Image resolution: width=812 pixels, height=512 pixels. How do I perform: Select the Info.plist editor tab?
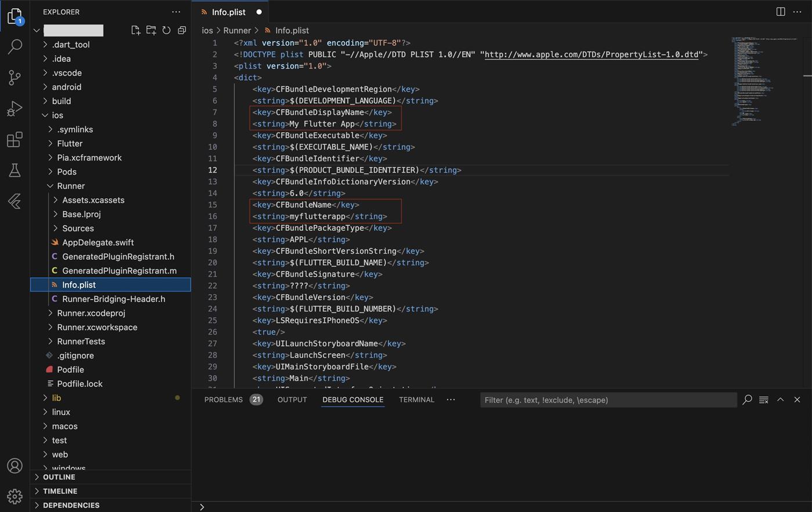(229, 12)
